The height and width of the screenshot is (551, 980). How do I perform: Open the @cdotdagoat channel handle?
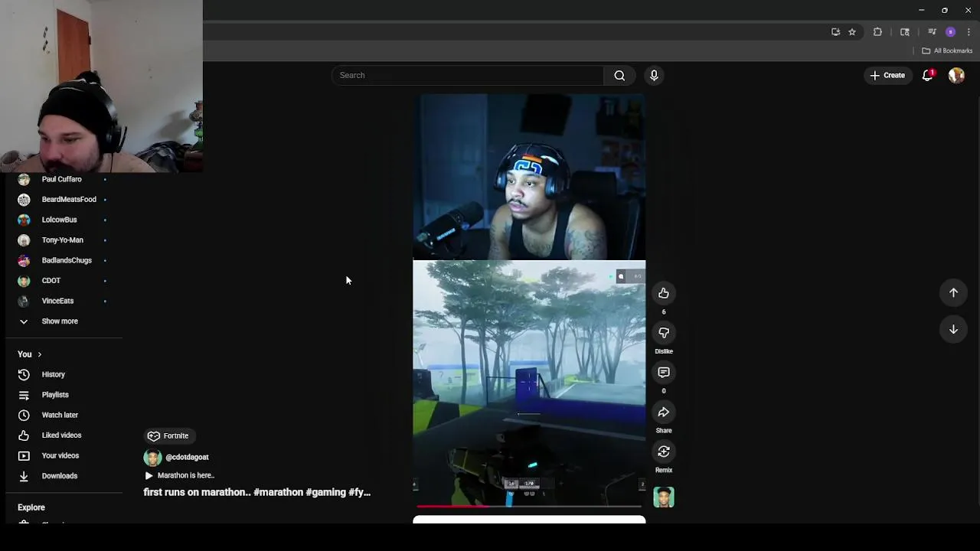[187, 457]
